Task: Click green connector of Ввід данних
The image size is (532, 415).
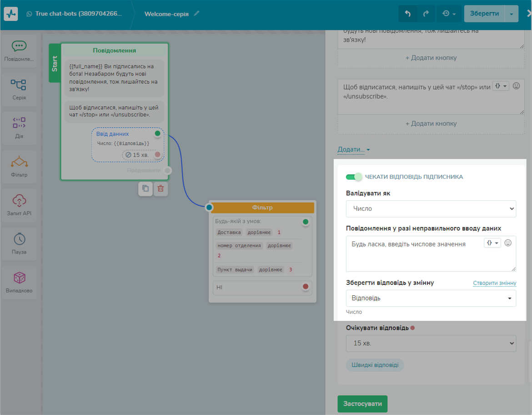Action: pos(157,133)
